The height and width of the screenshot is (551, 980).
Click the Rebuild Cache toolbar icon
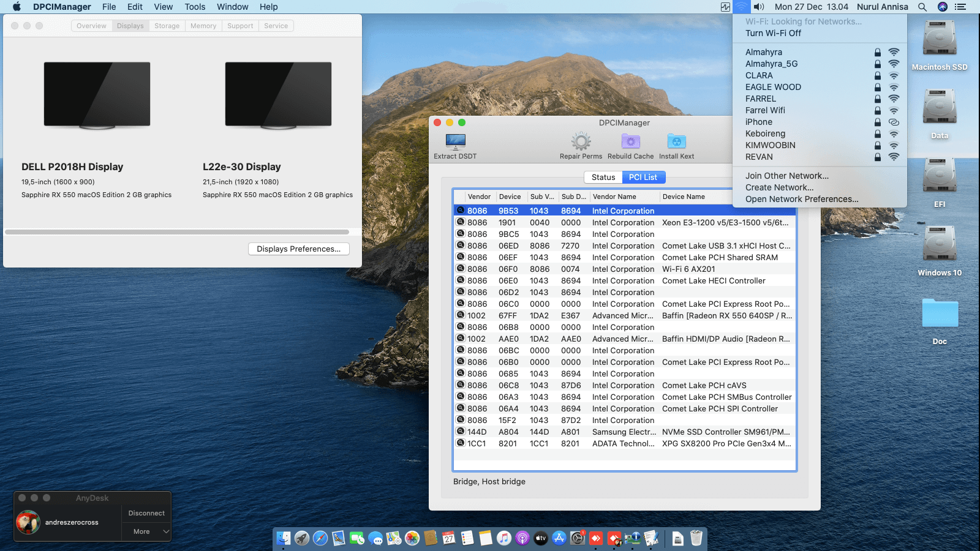[630, 142]
